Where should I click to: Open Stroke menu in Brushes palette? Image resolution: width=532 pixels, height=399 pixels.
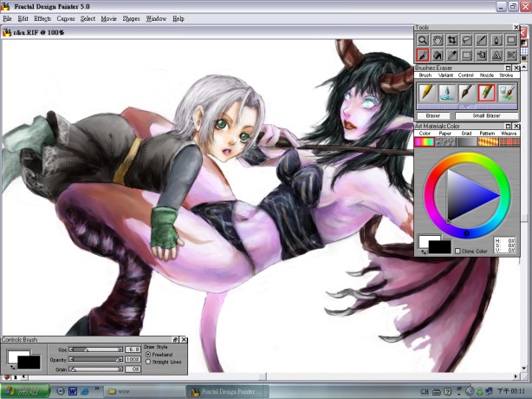click(506, 75)
